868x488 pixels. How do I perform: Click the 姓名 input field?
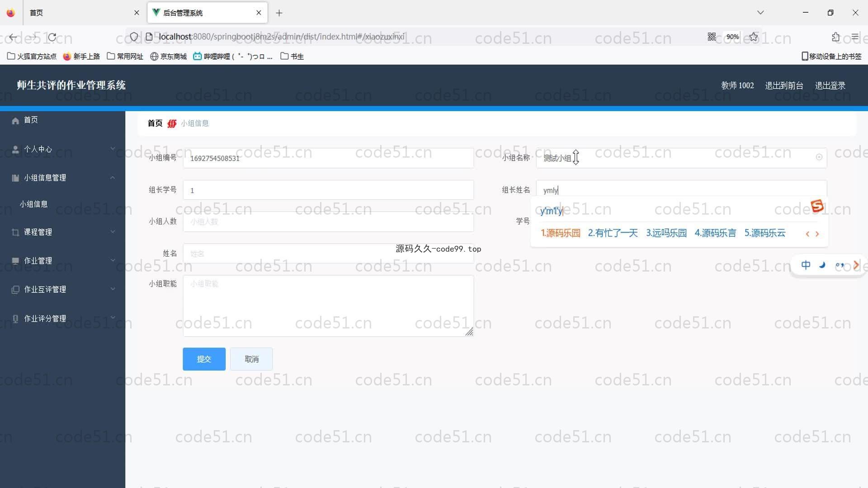(x=328, y=253)
